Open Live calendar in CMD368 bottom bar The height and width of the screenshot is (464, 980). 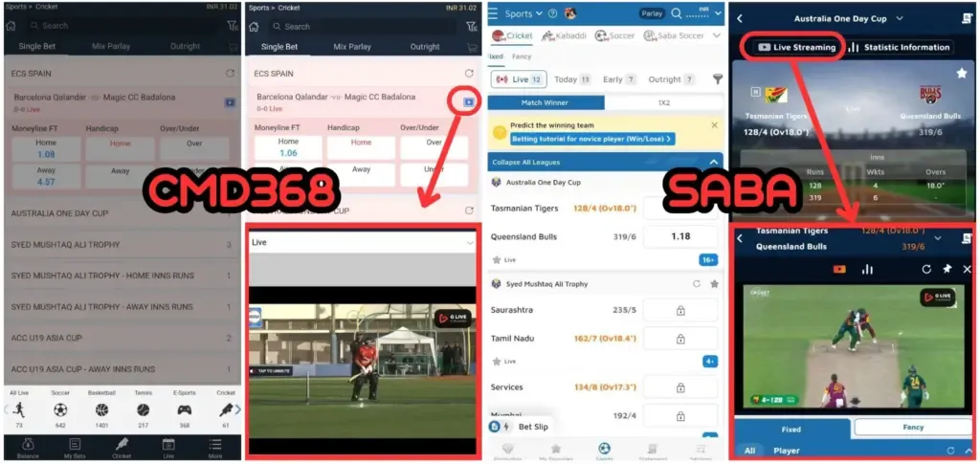(168, 448)
